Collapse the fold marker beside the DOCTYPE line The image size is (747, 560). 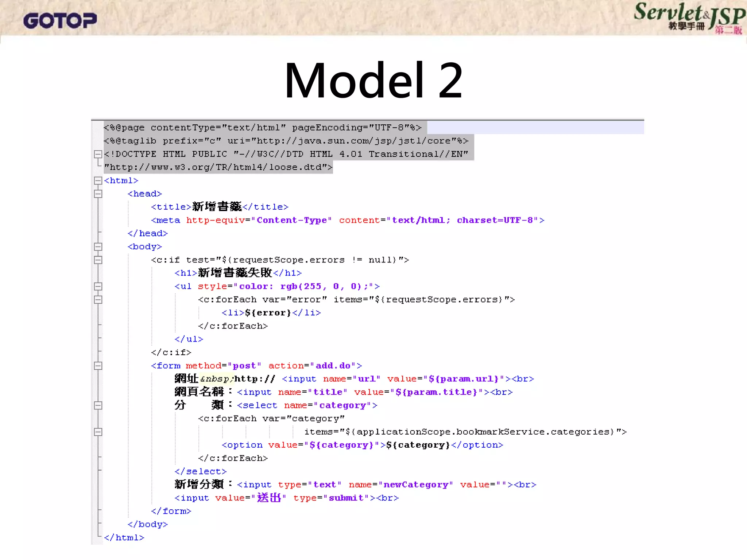98,154
